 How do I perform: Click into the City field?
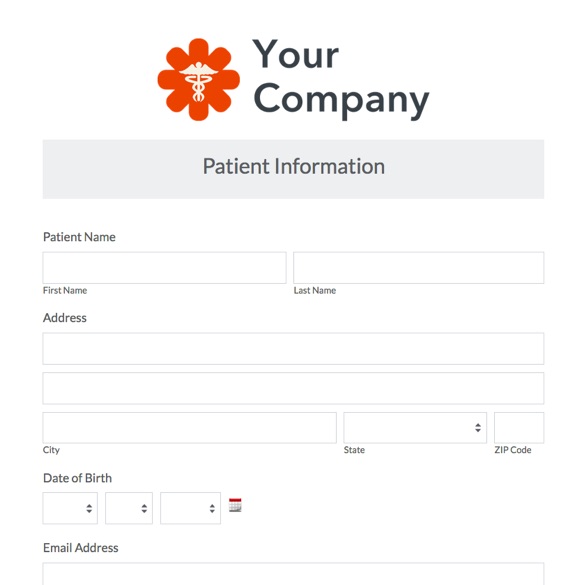[x=190, y=428]
